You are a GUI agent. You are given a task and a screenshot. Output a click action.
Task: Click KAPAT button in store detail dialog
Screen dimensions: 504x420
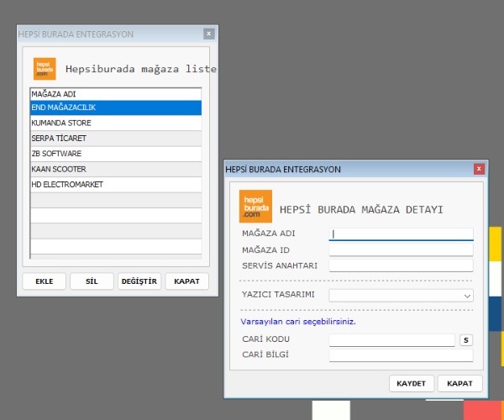pyautogui.click(x=459, y=384)
